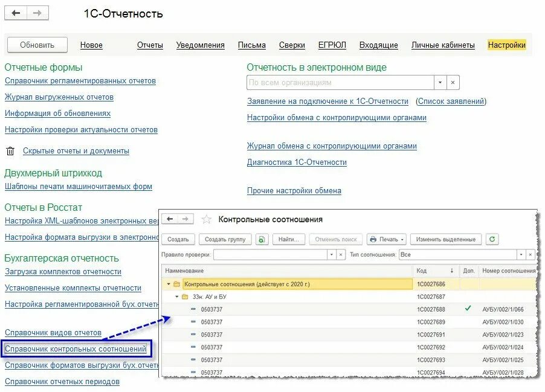Viewport: 545px width, 392px height.
Task: Switch to Входящие tab
Action: point(378,45)
